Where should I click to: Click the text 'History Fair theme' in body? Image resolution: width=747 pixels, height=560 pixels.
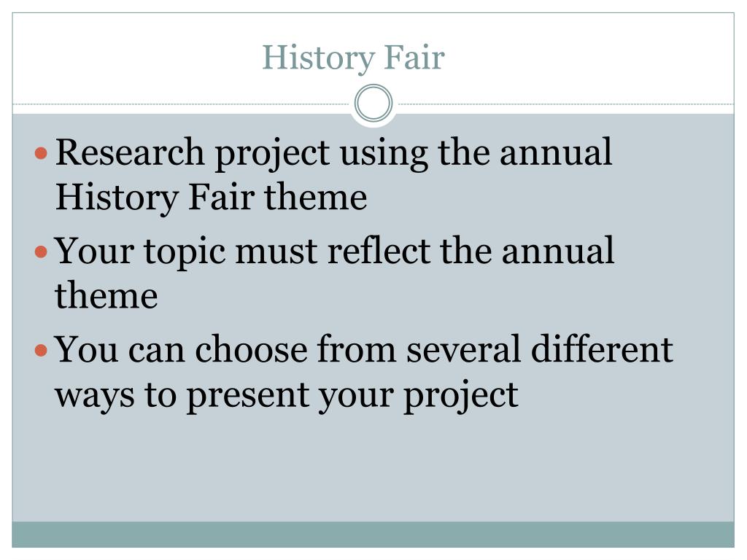[211, 197]
